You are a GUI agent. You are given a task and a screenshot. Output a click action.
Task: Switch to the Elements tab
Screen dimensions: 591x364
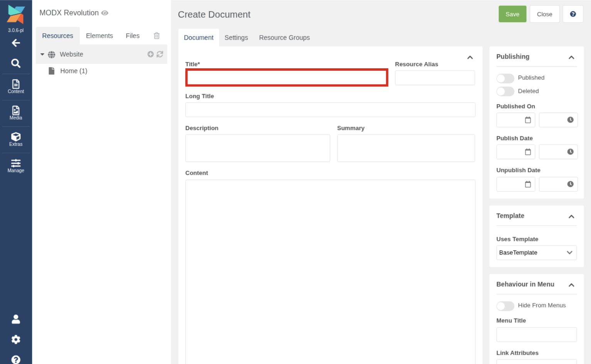tap(99, 35)
